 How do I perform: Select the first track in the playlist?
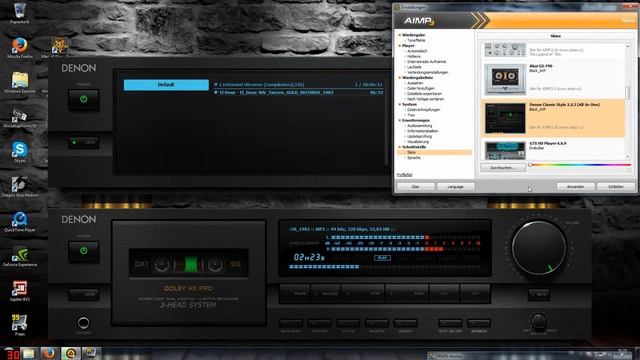298,85
